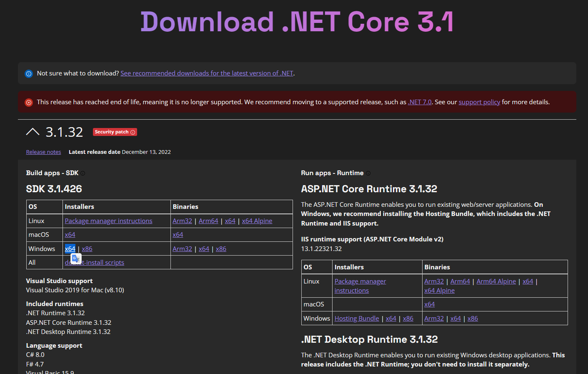588x374 pixels.
Task: Download SDK Linux Arm32 binaries
Action: [x=182, y=221]
